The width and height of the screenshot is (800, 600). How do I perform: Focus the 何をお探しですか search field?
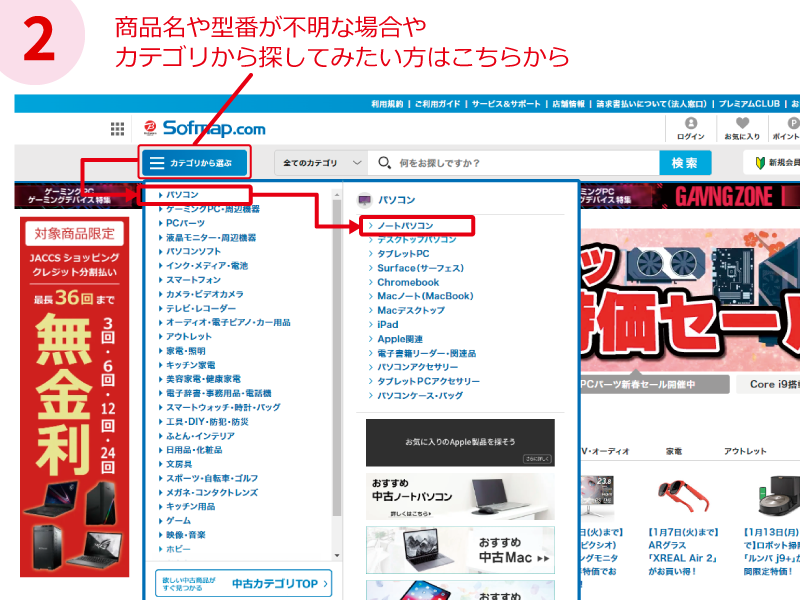(x=514, y=163)
